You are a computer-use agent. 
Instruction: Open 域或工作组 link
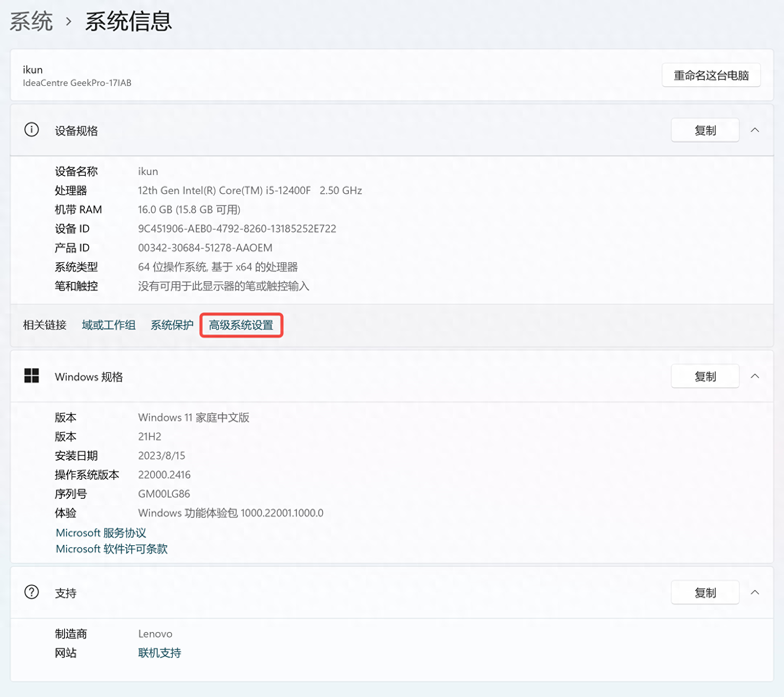[x=109, y=325]
